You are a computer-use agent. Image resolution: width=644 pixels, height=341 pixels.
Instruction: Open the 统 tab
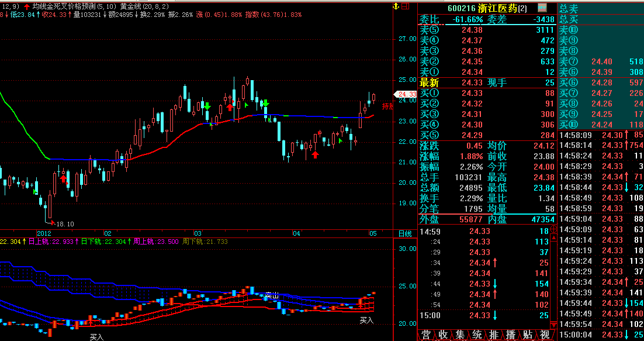click(477, 335)
